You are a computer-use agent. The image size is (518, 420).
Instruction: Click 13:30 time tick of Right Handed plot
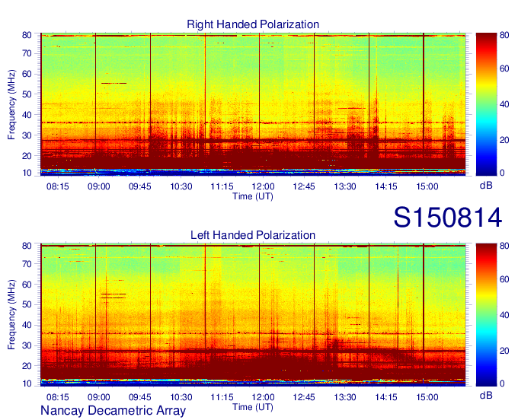click(x=345, y=186)
